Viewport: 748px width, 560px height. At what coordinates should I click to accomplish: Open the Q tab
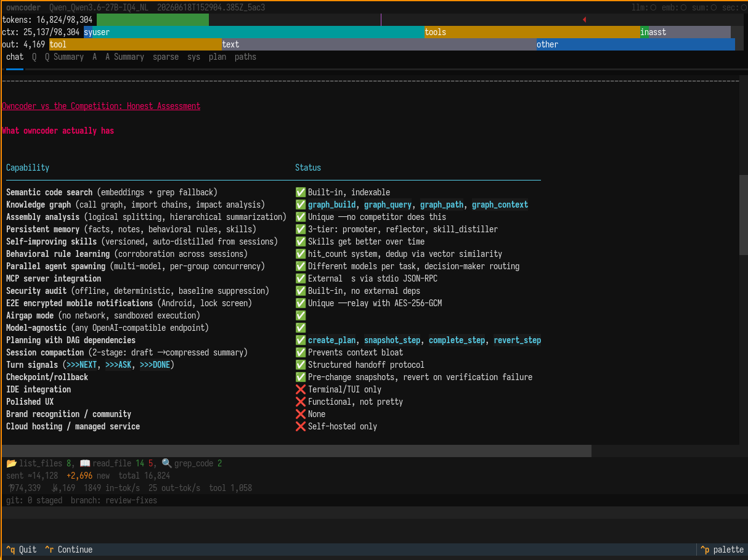(x=35, y=57)
